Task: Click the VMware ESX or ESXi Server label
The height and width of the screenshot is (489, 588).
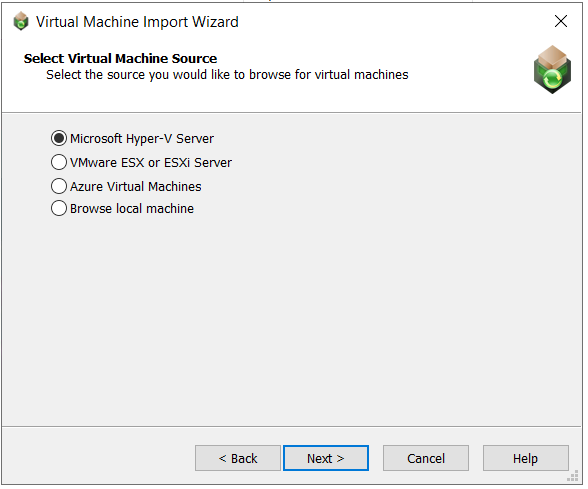Action: point(151,163)
